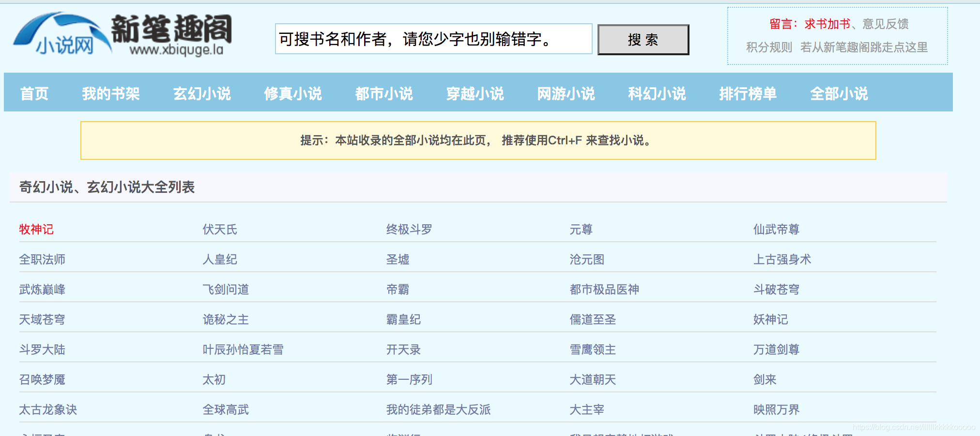Click 意见反馈 feedback link
The height and width of the screenshot is (436, 980).
pos(884,24)
